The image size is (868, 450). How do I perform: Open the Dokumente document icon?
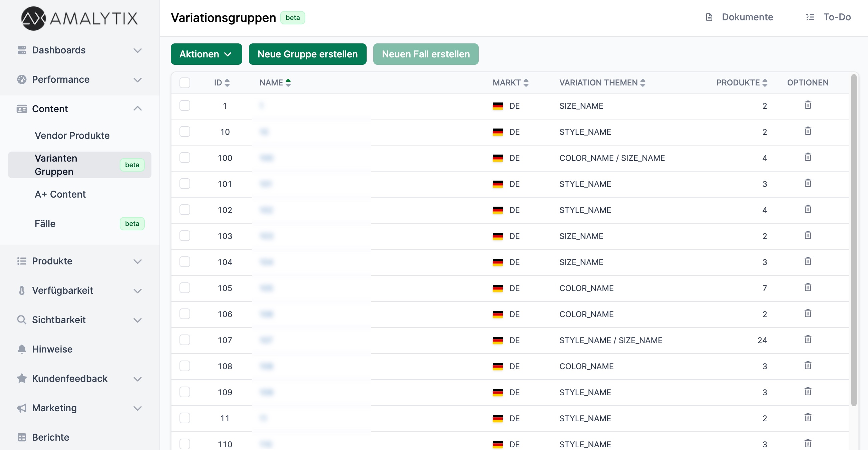[x=709, y=17]
